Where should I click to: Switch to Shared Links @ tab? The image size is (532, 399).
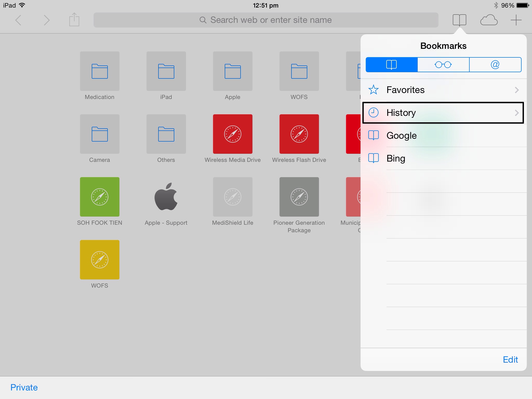[495, 64]
